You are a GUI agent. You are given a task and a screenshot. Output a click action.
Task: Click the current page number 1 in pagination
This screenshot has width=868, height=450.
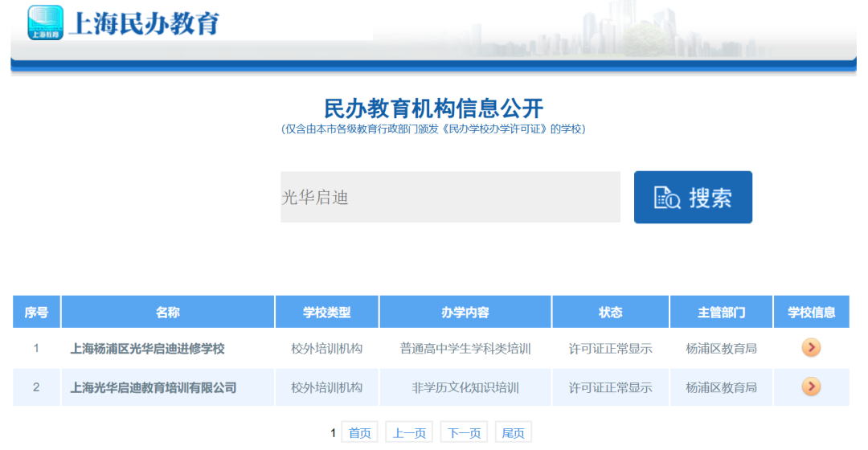point(334,433)
